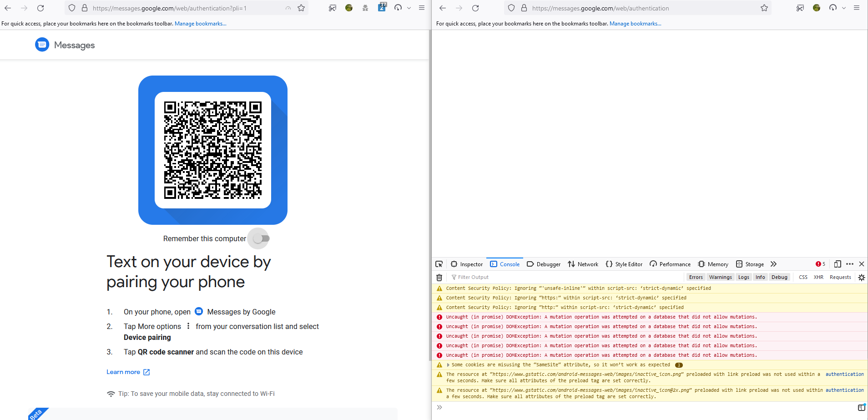Image resolution: width=868 pixels, height=420 pixels.
Task: Open Manage bookmarks from the toolbar notice
Action: 200,23
